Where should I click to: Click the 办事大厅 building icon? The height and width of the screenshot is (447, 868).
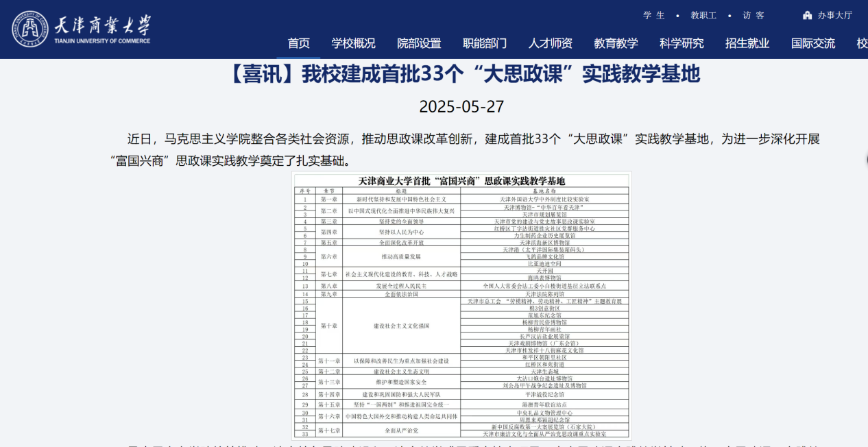(807, 15)
